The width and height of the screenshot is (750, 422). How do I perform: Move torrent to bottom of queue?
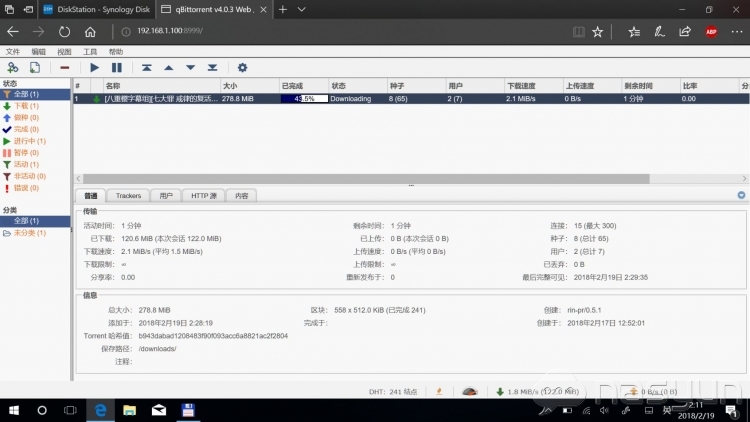pos(212,67)
